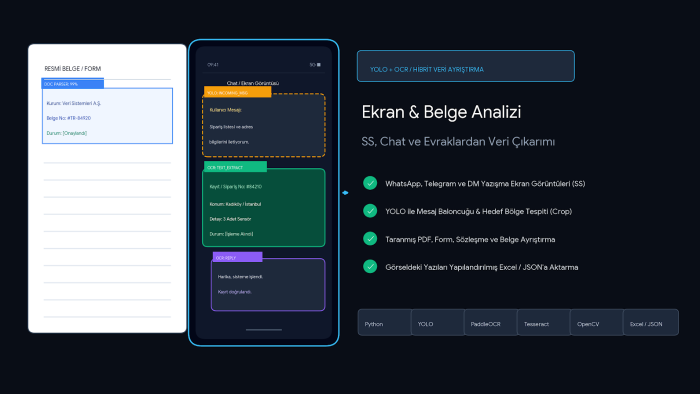The height and width of the screenshot is (394, 700).
Task: Click the Harika, sisteme işlendi. message
Action: point(240,277)
